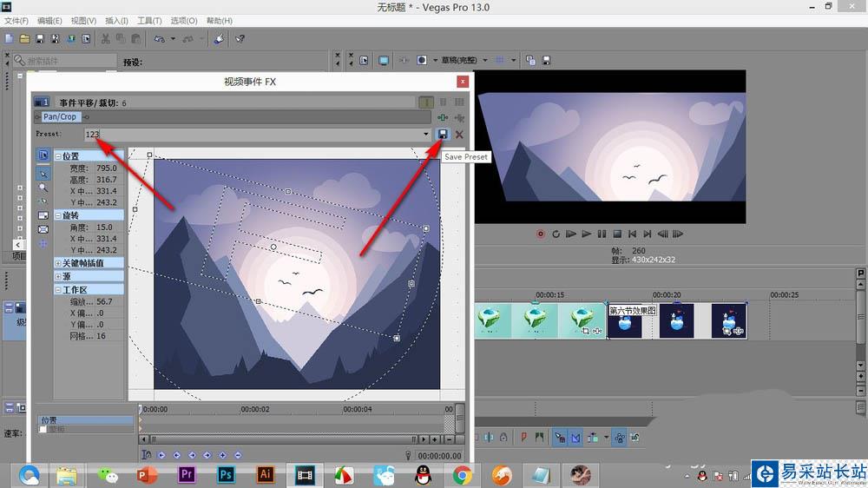The image size is (868, 488).
Task: Toggle Lock Envelopes to Events button
Action: [620, 438]
